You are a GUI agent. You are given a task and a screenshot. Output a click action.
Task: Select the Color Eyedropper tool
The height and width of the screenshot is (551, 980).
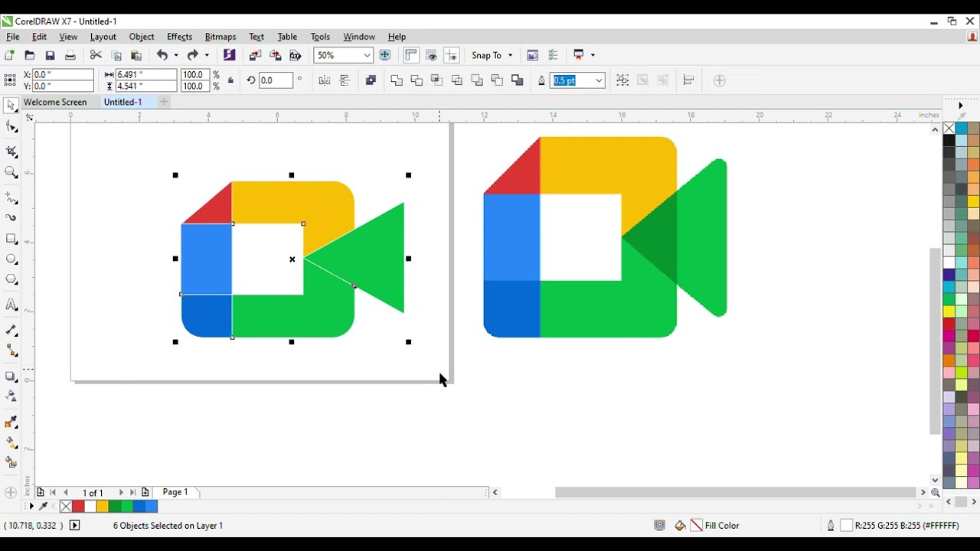pos(11,422)
